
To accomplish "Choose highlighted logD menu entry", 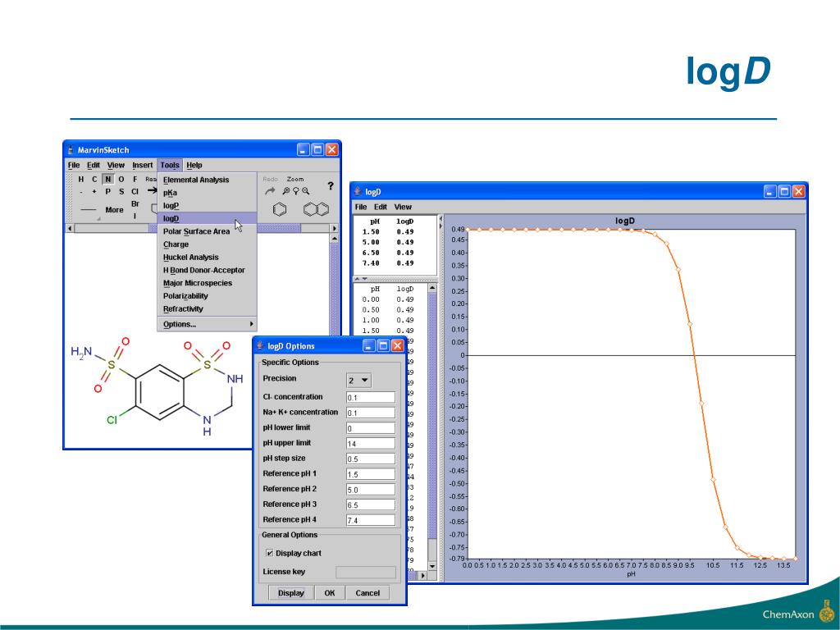I will 207,218.
